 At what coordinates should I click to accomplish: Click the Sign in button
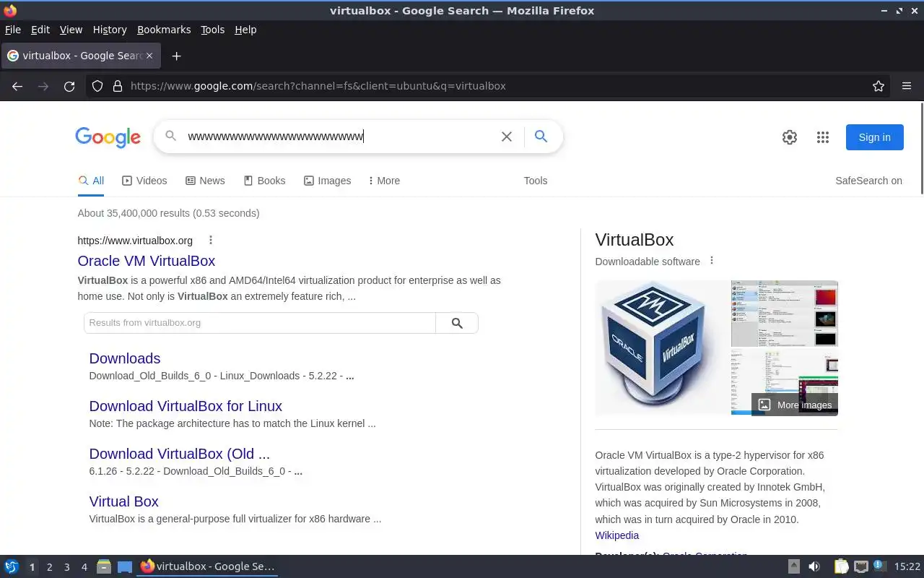click(874, 137)
